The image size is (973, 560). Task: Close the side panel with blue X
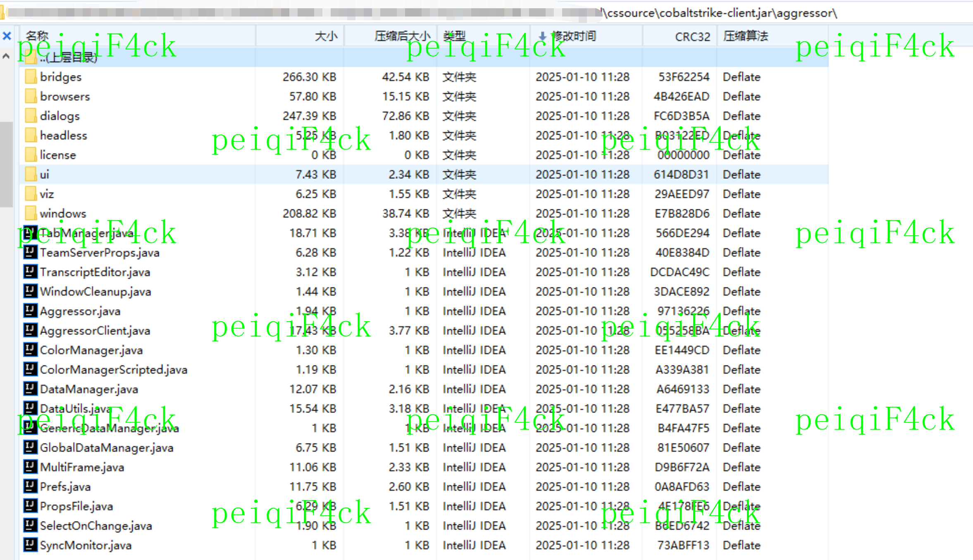[x=7, y=36]
